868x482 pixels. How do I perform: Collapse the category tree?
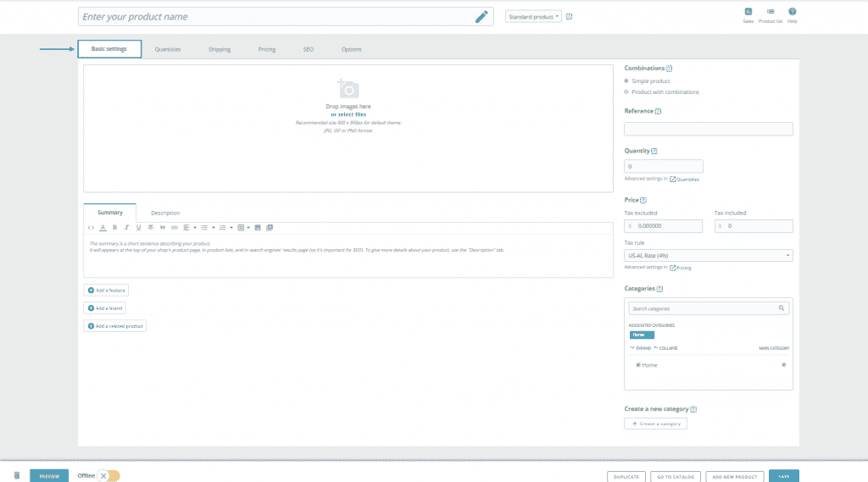click(665, 348)
